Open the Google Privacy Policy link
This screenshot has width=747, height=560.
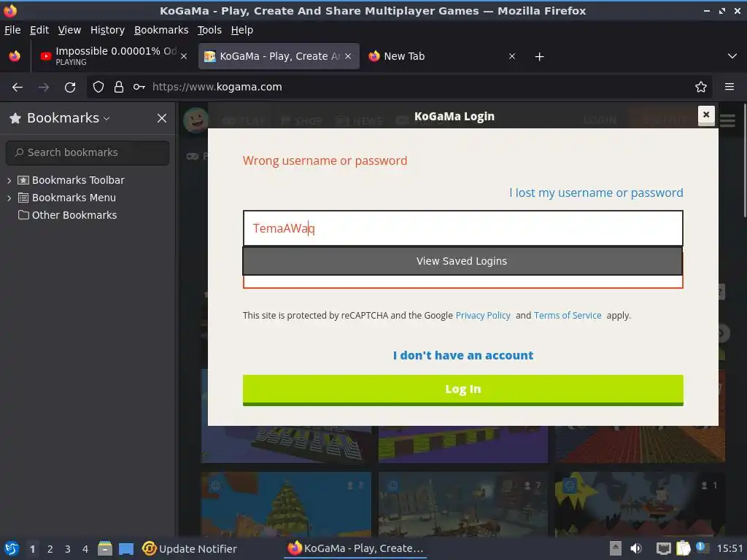click(x=483, y=315)
